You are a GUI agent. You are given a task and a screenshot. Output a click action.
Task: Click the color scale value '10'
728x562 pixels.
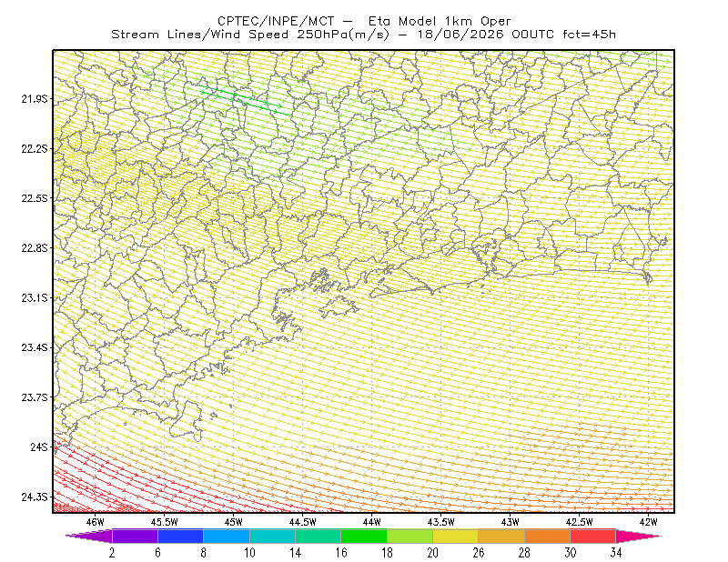[249, 553]
